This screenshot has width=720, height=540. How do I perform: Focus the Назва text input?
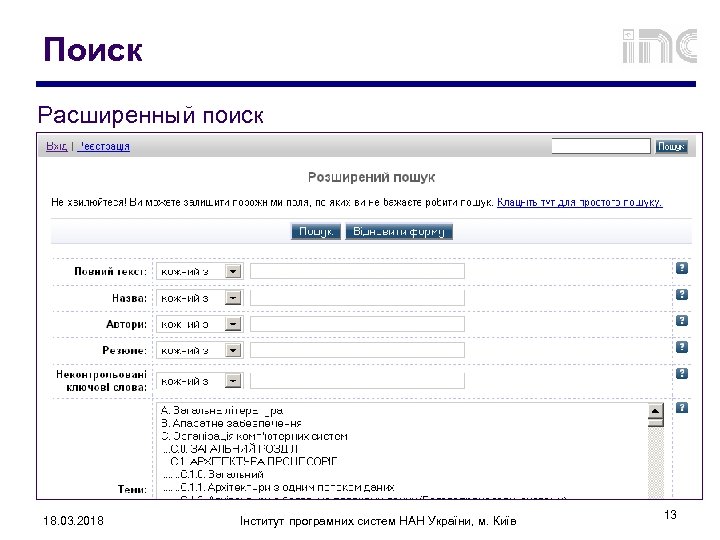357,298
